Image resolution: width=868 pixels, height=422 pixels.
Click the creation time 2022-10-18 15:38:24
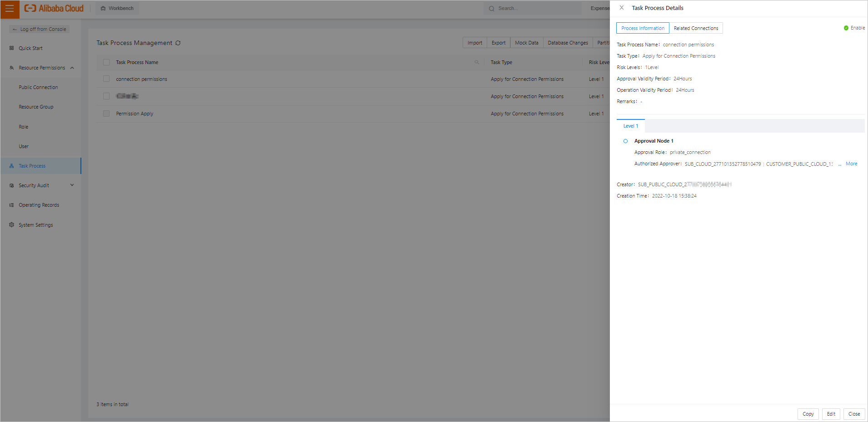click(674, 196)
